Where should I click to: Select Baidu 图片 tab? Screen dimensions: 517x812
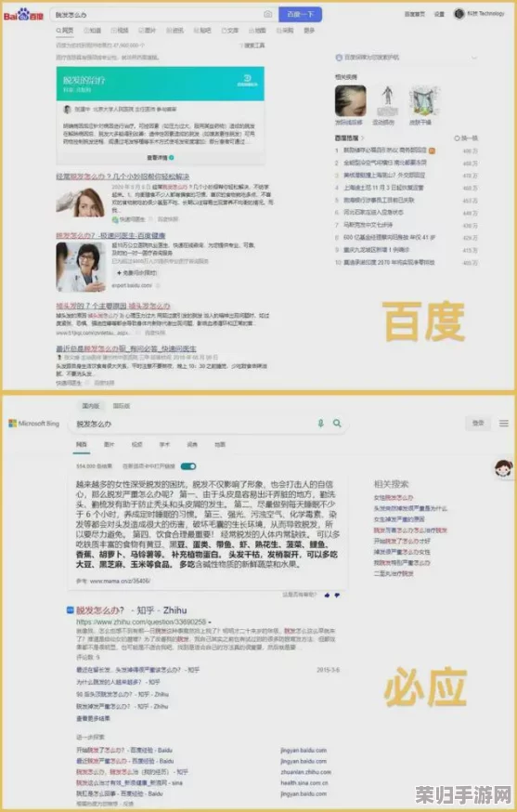(x=148, y=31)
